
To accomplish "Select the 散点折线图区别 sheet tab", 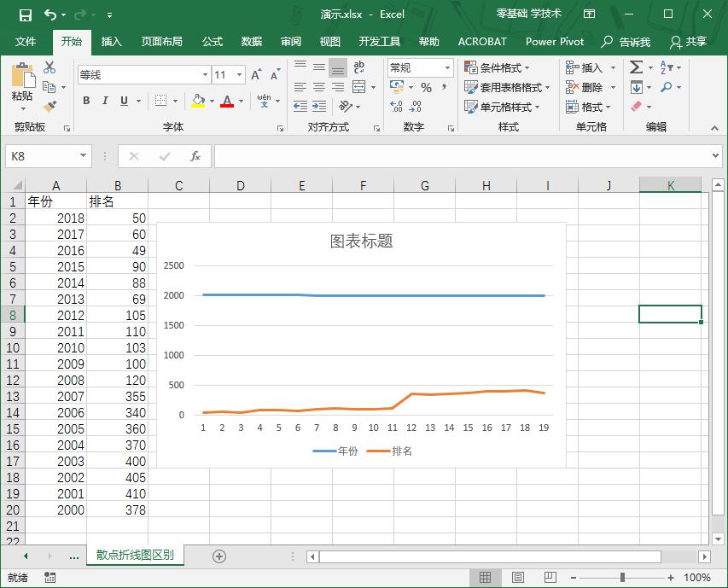I will (x=135, y=555).
